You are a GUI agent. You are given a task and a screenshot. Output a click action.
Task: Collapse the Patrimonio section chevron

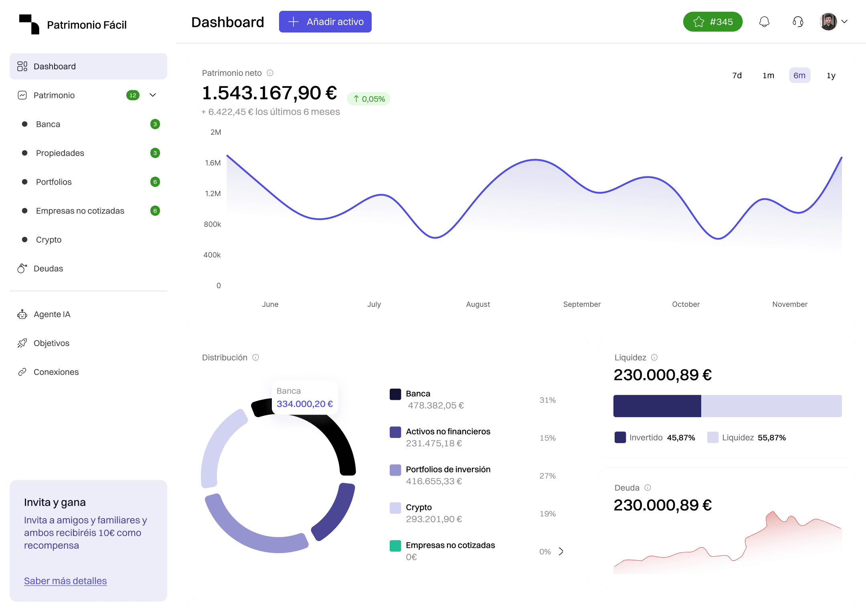(x=152, y=95)
